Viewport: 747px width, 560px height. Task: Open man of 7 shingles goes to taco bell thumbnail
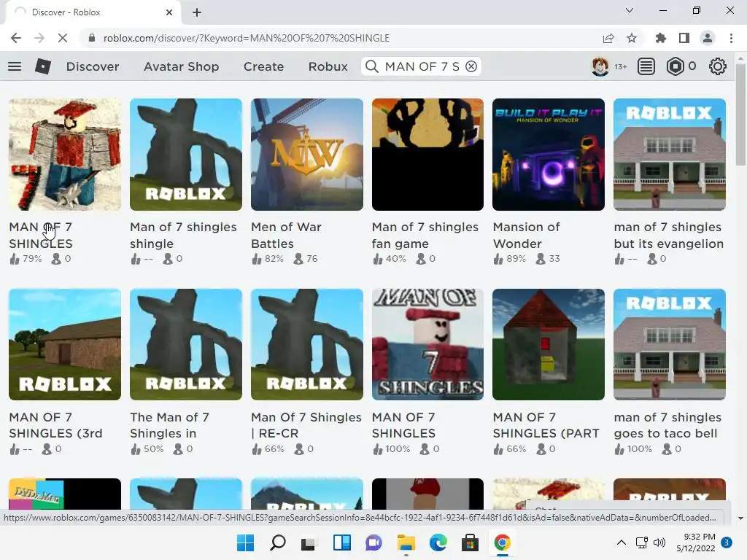click(x=670, y=344)
